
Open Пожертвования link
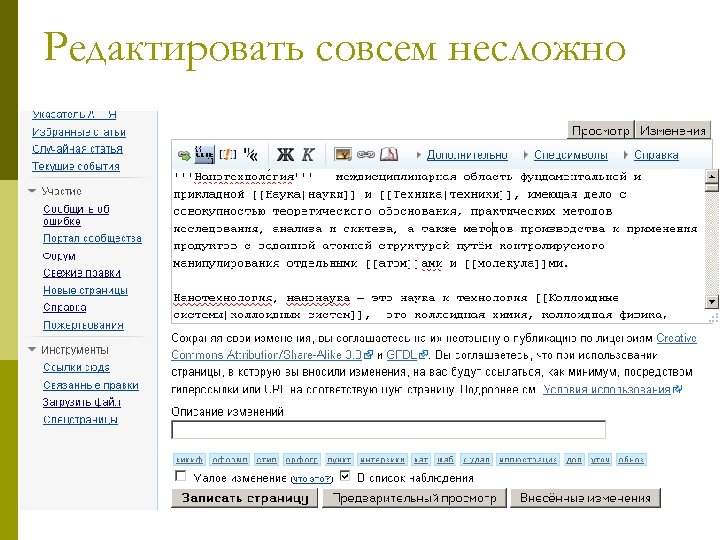click(83, 325)
